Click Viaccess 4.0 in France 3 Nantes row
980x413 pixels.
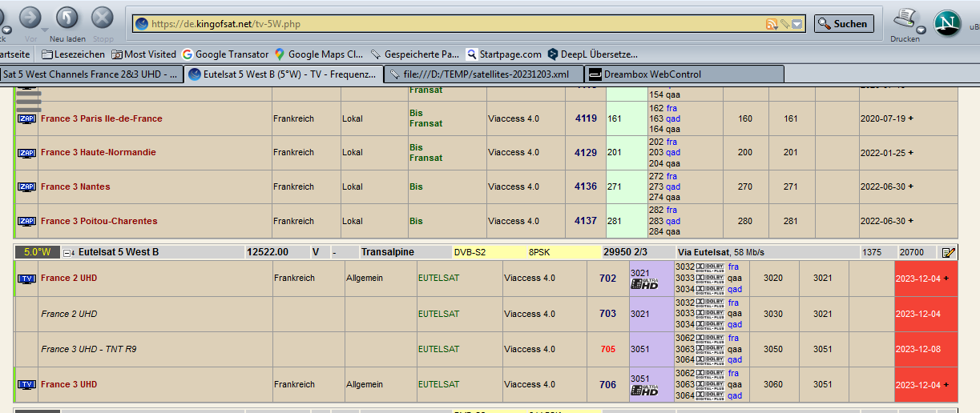coord(514,186)
